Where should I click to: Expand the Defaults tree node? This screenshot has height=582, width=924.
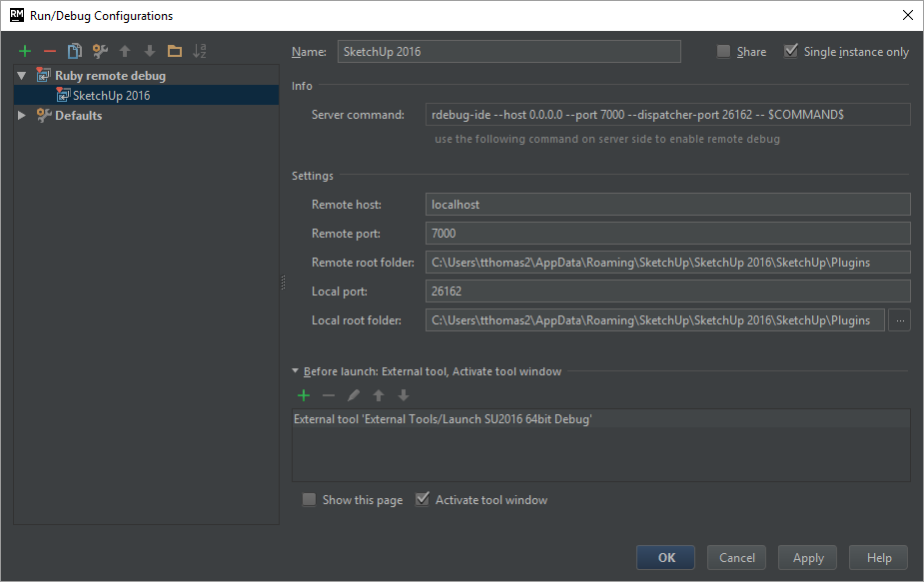[x=22, y=116]
